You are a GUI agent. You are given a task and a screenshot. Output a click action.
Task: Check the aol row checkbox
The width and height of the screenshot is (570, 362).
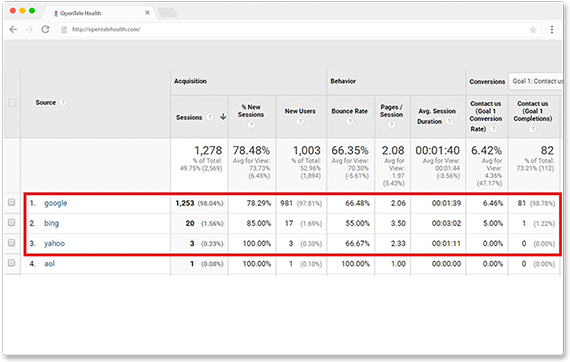12,262
